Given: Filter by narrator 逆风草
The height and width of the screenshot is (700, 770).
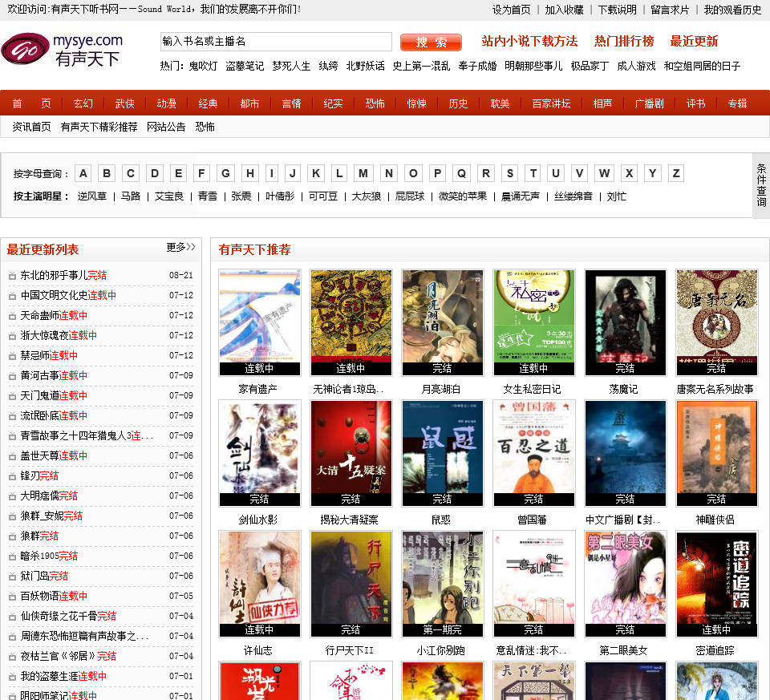Looking at the screenshot, I should click(x=91, y=196).
